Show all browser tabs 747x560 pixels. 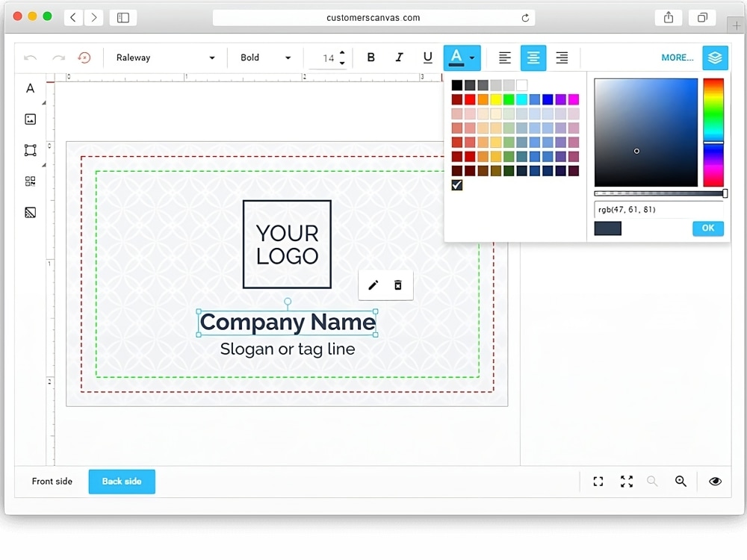point(702,18)
